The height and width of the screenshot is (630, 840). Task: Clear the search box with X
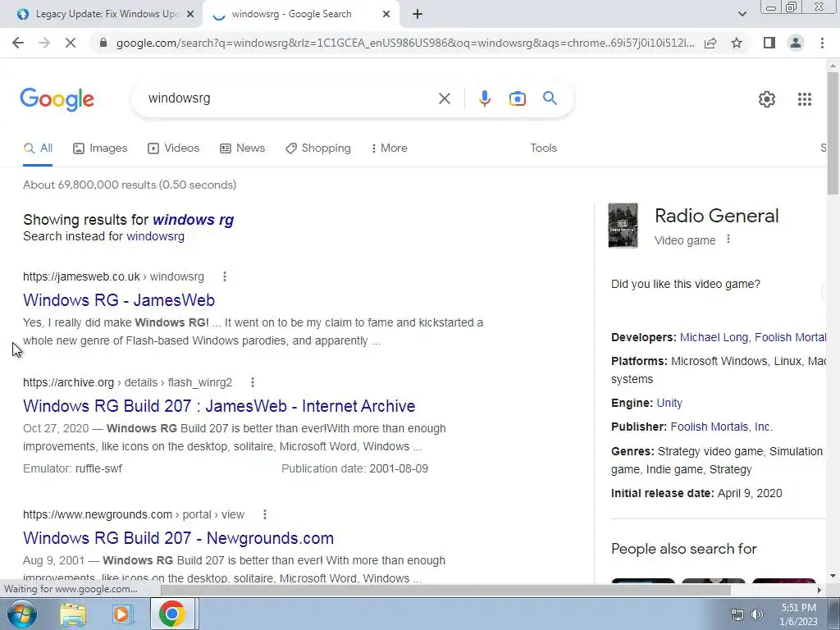tap(444, 98)
